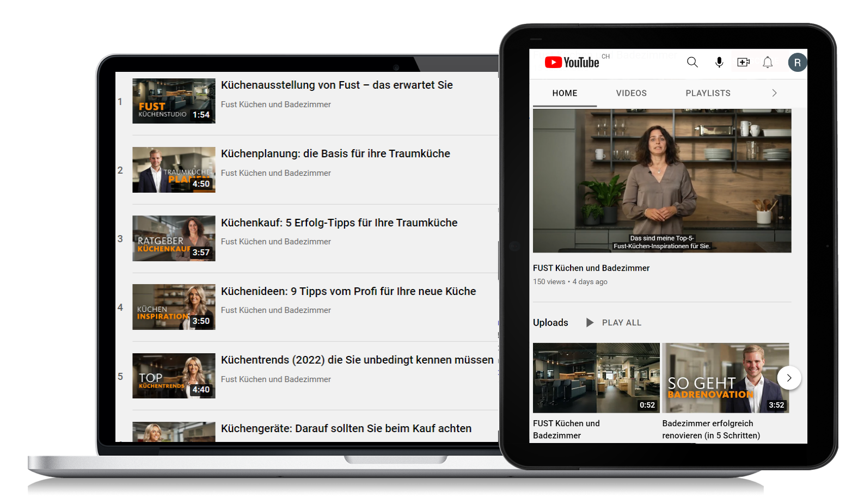Click PLAY ALL next to Uploads
Image resolution: width=858 pixels, height=504 pixels.
point(614,323)
